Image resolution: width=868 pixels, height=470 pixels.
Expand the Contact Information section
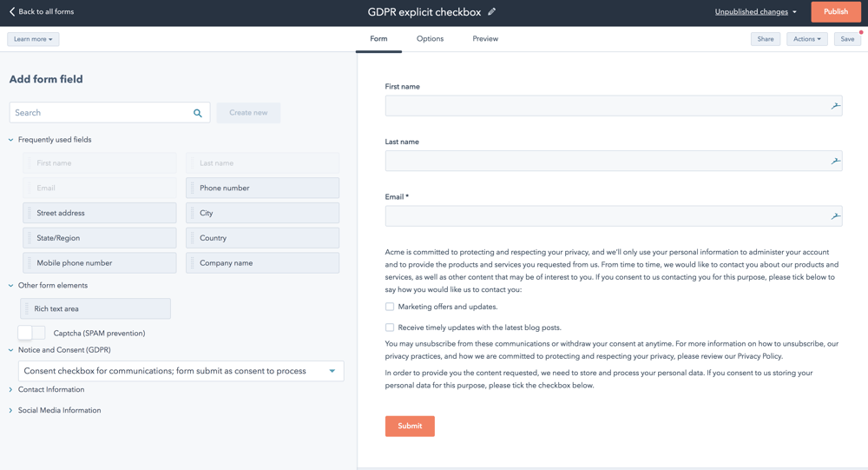tap(50, 389)
